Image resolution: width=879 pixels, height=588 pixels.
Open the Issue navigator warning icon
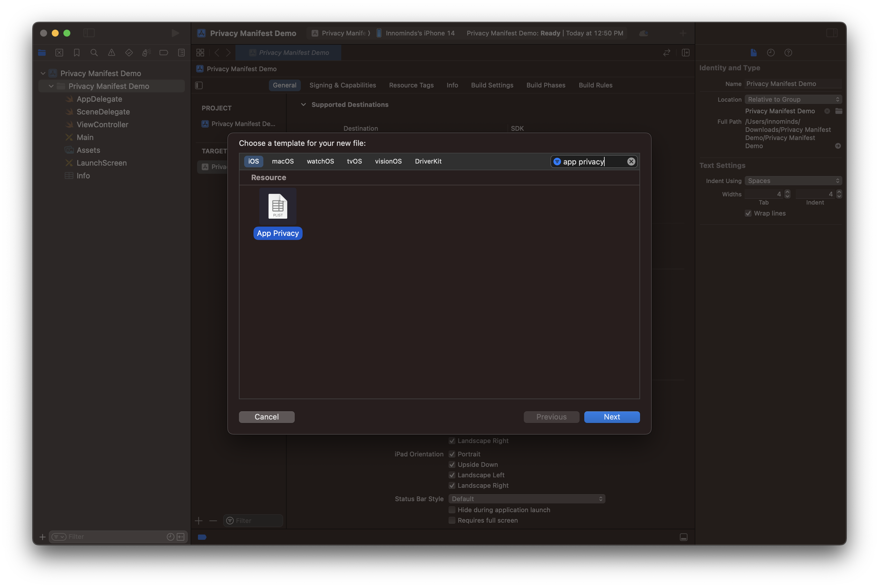(x=111, y=53)
